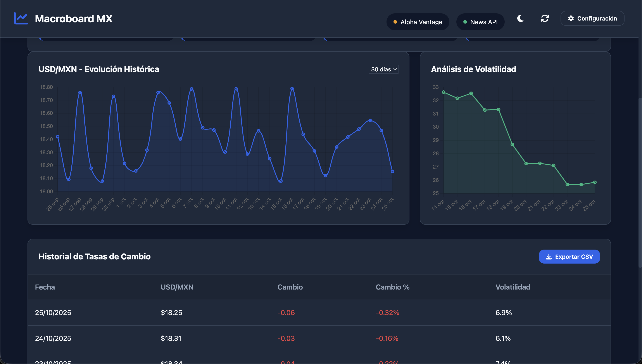Click the News API status badge

click(x=480, y=22)
